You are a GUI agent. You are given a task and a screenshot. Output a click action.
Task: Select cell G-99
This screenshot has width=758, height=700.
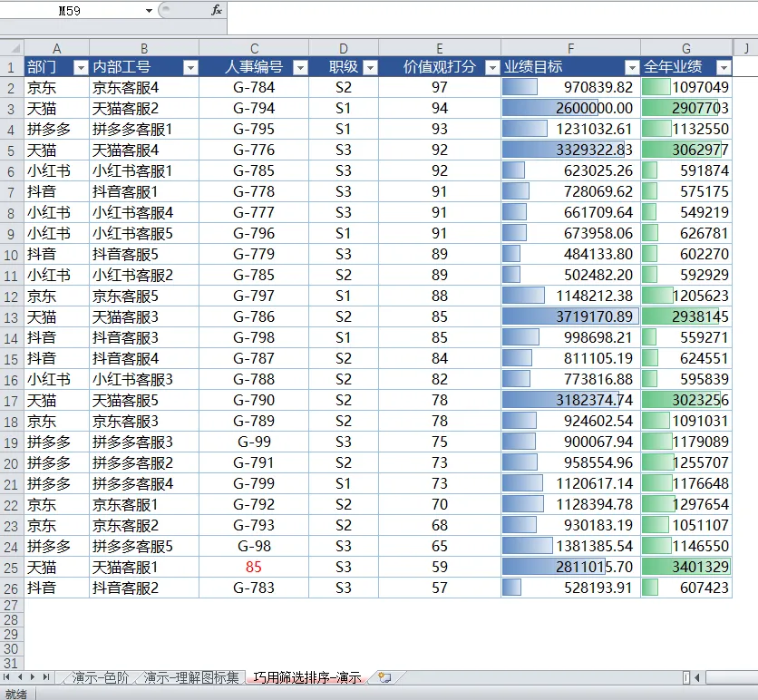tap(254, 442)
